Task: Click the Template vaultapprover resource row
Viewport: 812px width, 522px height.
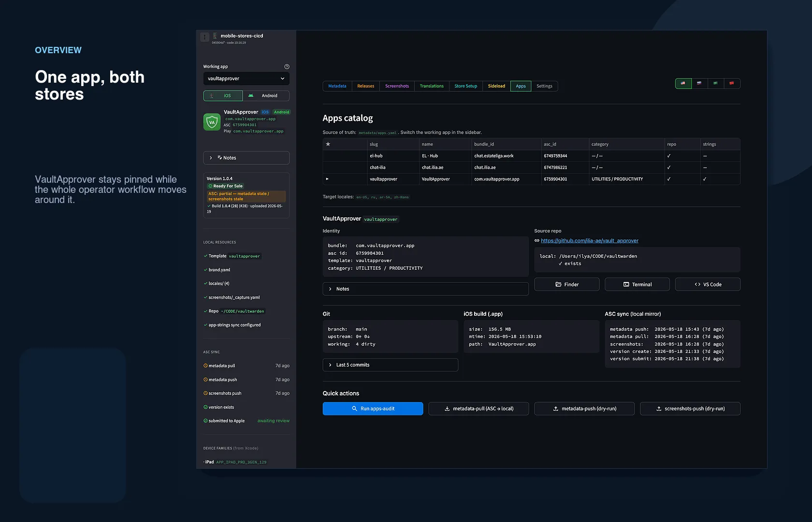Action: pyautogui.click(x=232, y=256)
